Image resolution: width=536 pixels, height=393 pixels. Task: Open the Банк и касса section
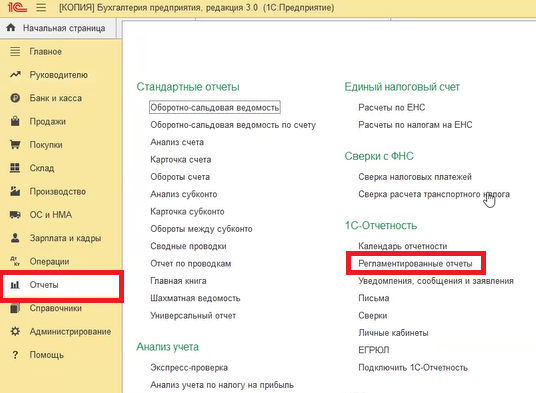tap(55, 98)
